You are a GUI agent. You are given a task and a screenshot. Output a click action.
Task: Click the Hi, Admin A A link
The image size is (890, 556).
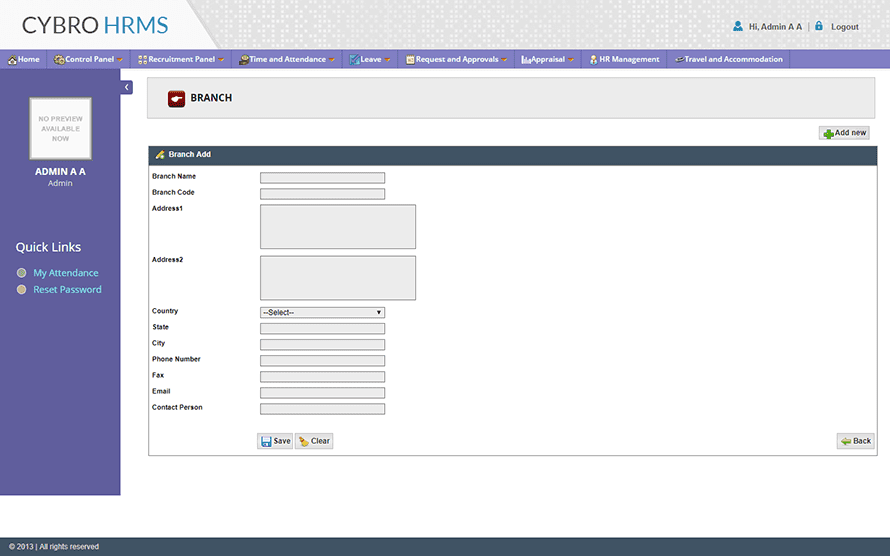coord(775,27)
